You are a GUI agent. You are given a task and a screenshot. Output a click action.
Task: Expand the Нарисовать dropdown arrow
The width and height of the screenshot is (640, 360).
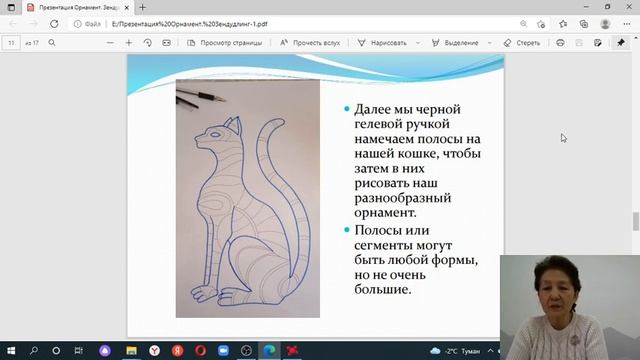418,43
